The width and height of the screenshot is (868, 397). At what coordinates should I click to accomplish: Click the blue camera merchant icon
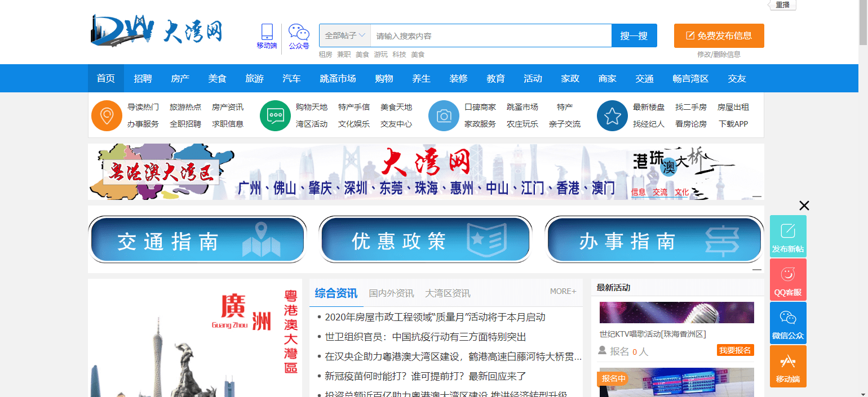(444, 115)
